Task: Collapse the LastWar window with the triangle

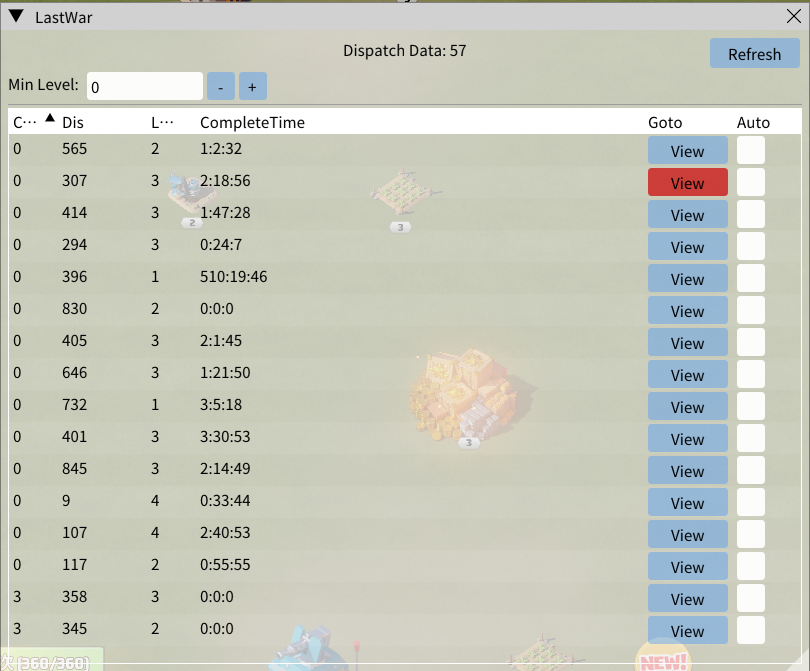Action: (16, 16)
